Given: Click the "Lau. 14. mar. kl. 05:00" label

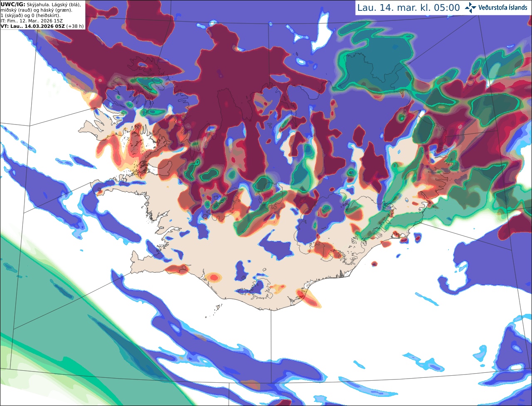Looking at the screenshot, I should pos(409,8).
